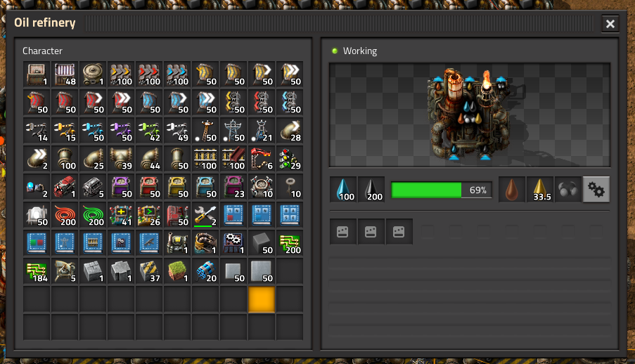Pick up the rail stack without the red beam

point(205,159)
